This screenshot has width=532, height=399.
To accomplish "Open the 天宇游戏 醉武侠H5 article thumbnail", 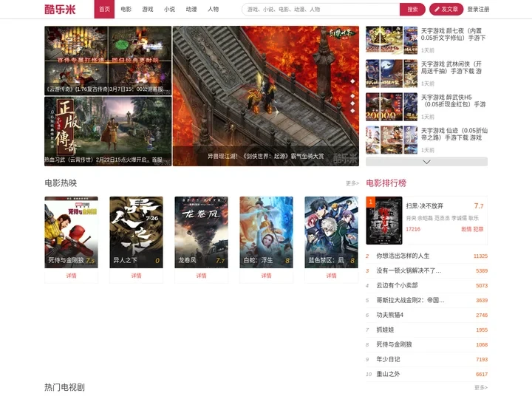I will [392, 107].
